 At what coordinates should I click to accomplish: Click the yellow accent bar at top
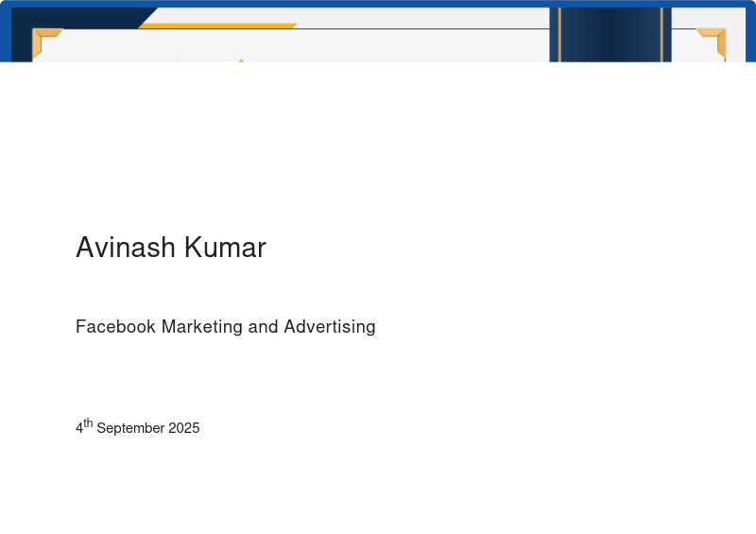tap(217, 26)
